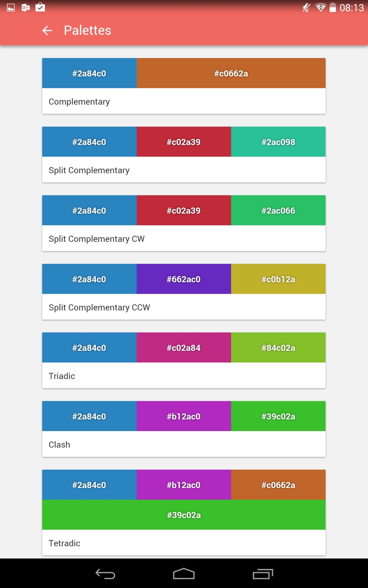Pick the teal #2ac098 swatch
368x588 pixels.
pyautogui.click(x=278, y=142)
